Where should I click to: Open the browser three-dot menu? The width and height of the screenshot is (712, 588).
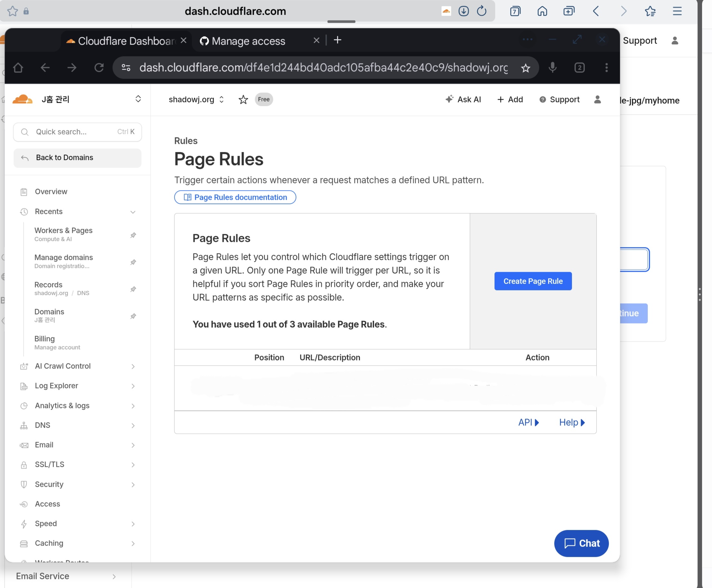click(x=606, y=68)
